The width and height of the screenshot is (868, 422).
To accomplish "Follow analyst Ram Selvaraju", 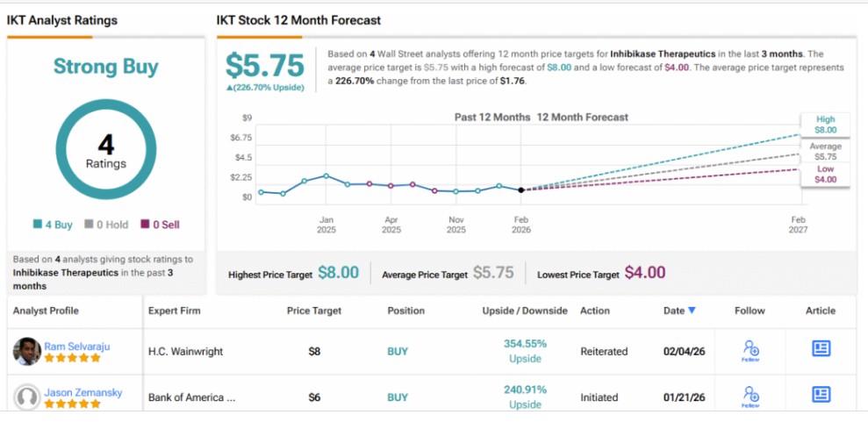I will pyautogui.click(x=750, y=350).
